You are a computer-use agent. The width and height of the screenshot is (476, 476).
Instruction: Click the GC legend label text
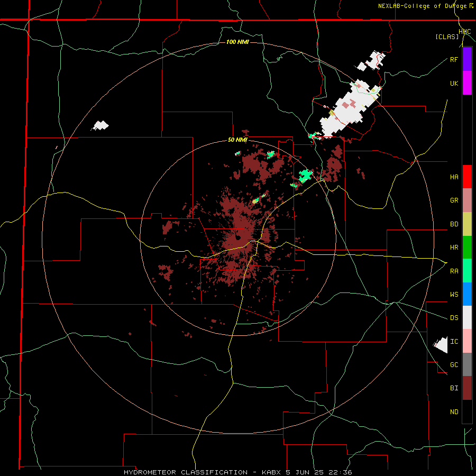tap(454, 364)
